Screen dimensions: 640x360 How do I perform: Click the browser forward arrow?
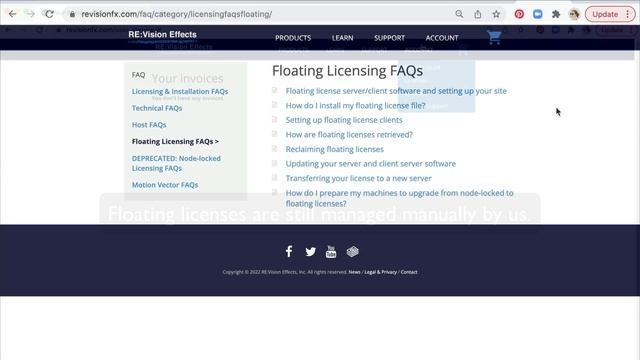click(30, 14)
